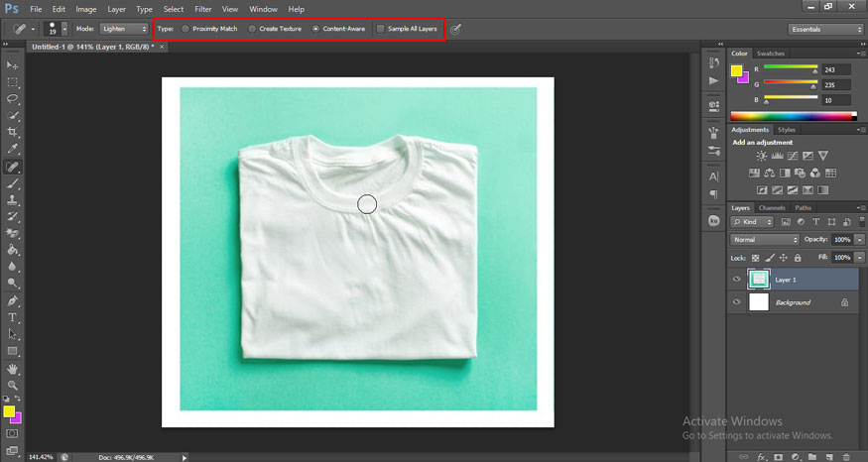Open the Window menu
868x462 pixels.
[263, 9]
